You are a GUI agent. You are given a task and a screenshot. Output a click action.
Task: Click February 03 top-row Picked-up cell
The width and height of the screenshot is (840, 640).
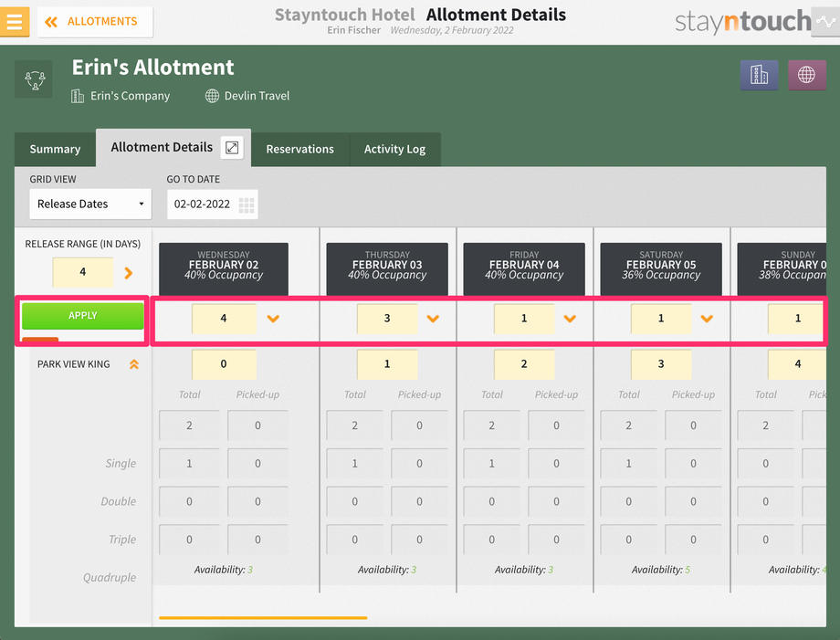[x=419, y=425]
